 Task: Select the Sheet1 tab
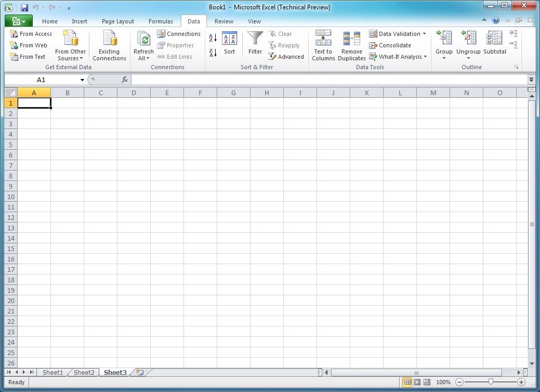coord(52,372)
